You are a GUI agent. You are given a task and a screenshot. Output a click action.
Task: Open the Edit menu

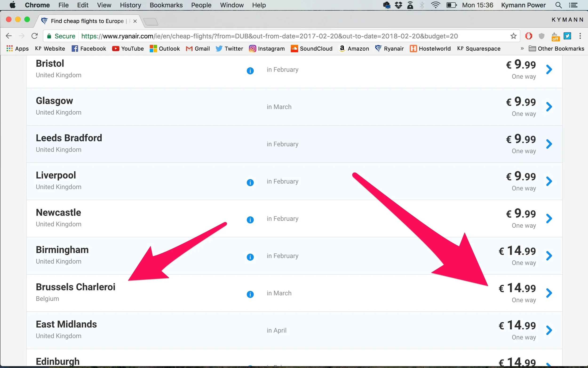(x=83, y=5)
